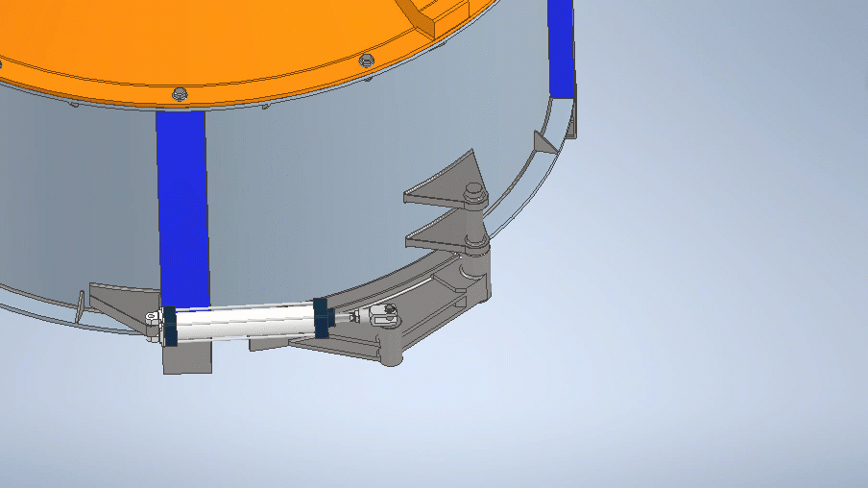868x488 pixels.
Task: Select the gray bracket left of the cylinder
Action: [x=124, y=305]
